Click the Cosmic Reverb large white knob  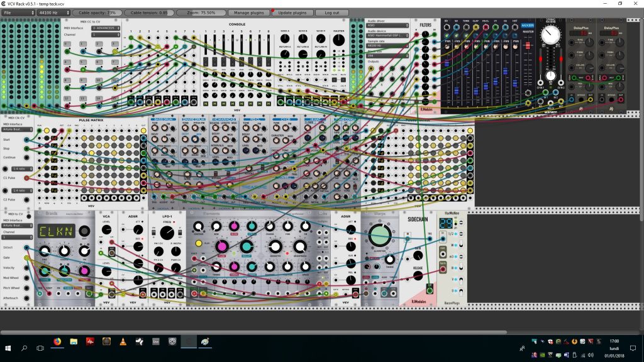pos(550,35)
